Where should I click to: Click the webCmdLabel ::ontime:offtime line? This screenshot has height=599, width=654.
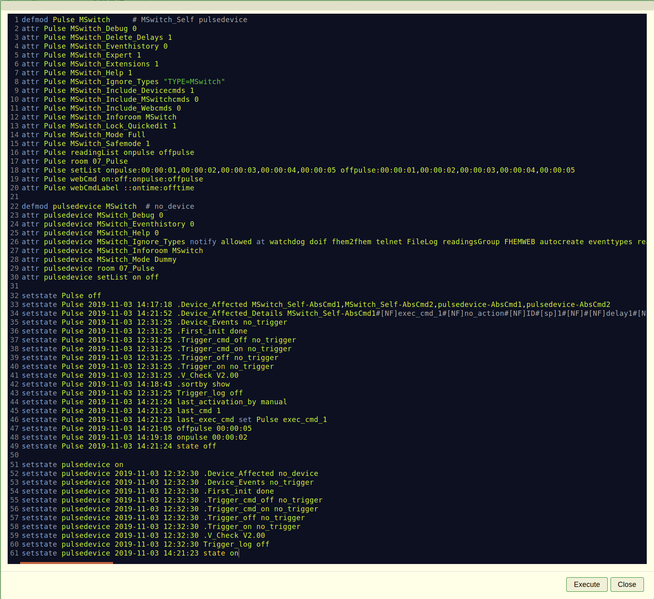pos(108,188)
